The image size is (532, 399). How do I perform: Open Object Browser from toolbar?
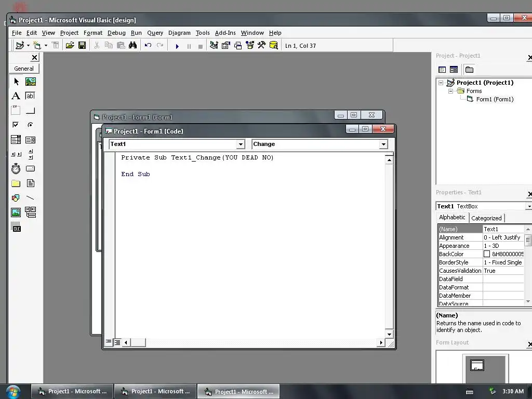click(250, 45)
